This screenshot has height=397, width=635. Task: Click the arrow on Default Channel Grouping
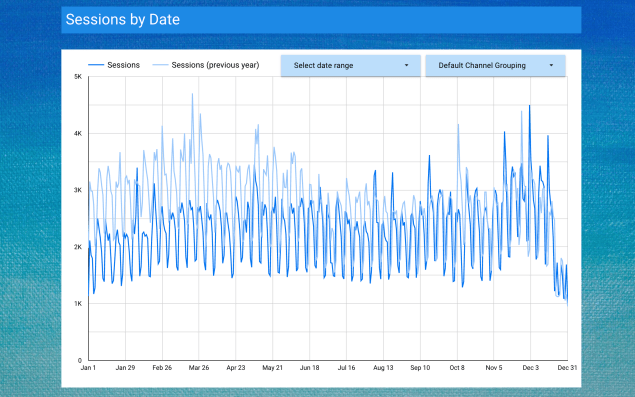(x=551, y=66)
